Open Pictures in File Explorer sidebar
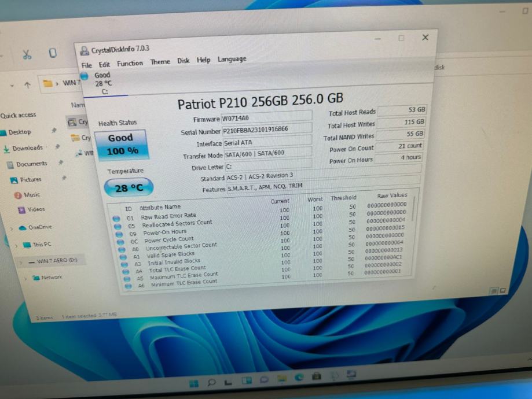The height and width of the screenshot is (399, 532). pos(30,179)
